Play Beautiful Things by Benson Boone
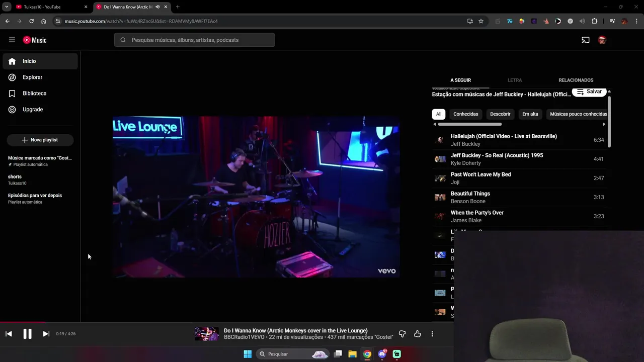The width and height of the screenshot is (644, 362). point(519,197)
